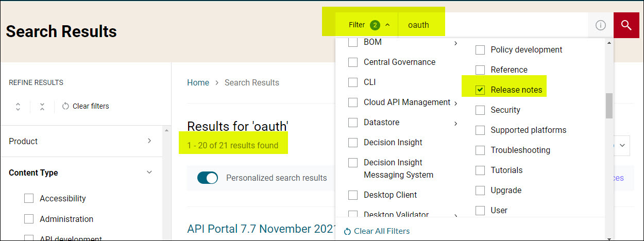The image size is (644, 241).
Task: Expand Cloud API Management submenu arrow
Action: pyautogui.click(x=455, y=104)
